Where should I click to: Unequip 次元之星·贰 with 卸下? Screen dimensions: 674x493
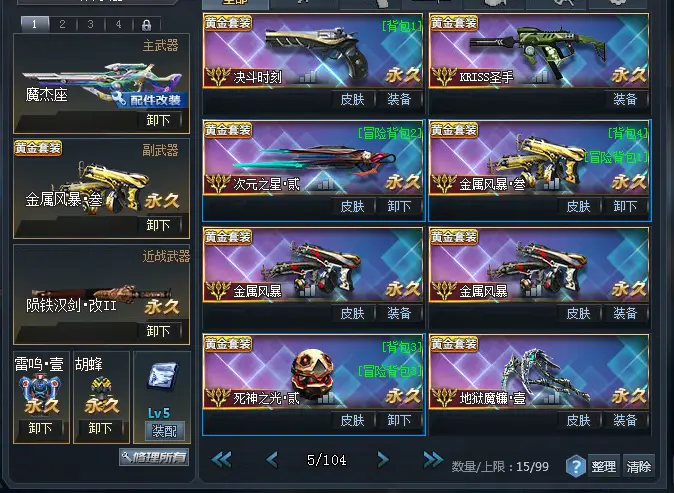[399, 206]
